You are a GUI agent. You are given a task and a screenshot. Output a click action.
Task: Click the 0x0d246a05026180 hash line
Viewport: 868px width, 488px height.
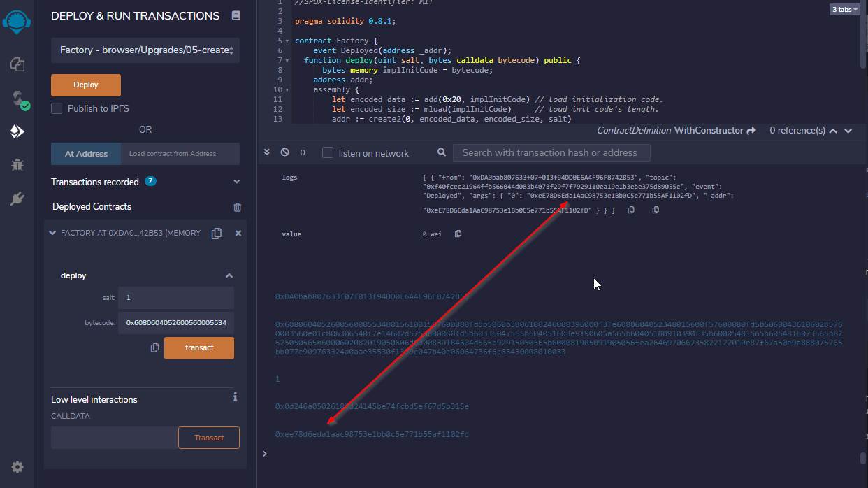(x=372, y=406)
